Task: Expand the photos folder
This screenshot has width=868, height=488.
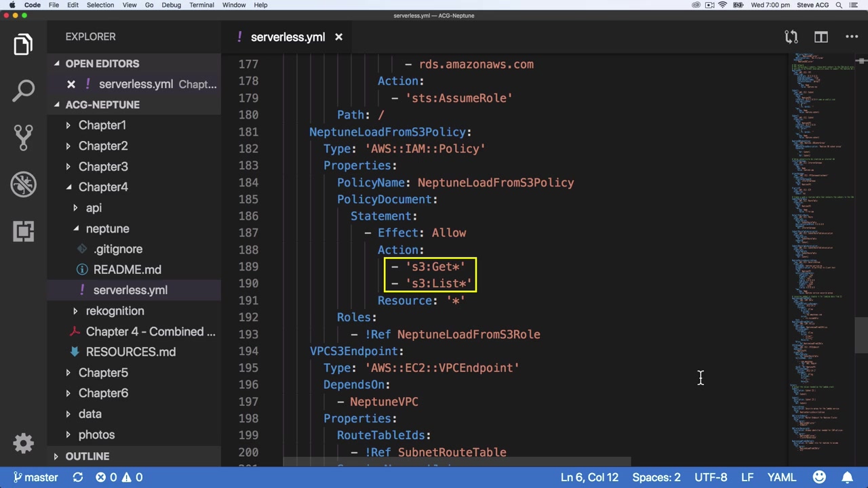Action: pos(96,434)
